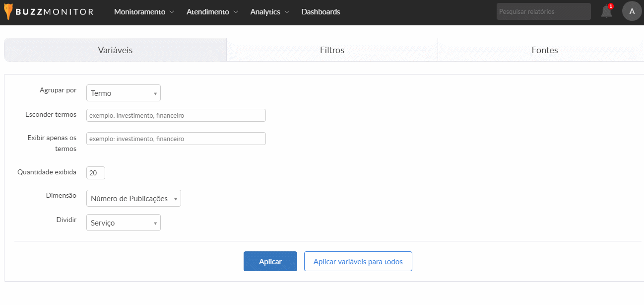Viewport: 644px width, 305px height.
Task: Click the Buzzmonitor fox logo
Action: [x=8, y=12]
